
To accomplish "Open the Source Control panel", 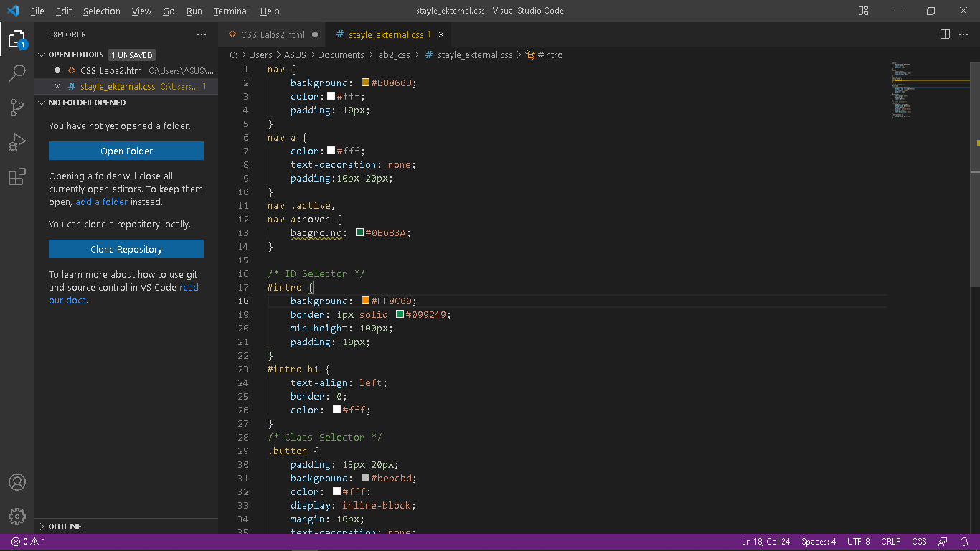I will click(17, 107).
